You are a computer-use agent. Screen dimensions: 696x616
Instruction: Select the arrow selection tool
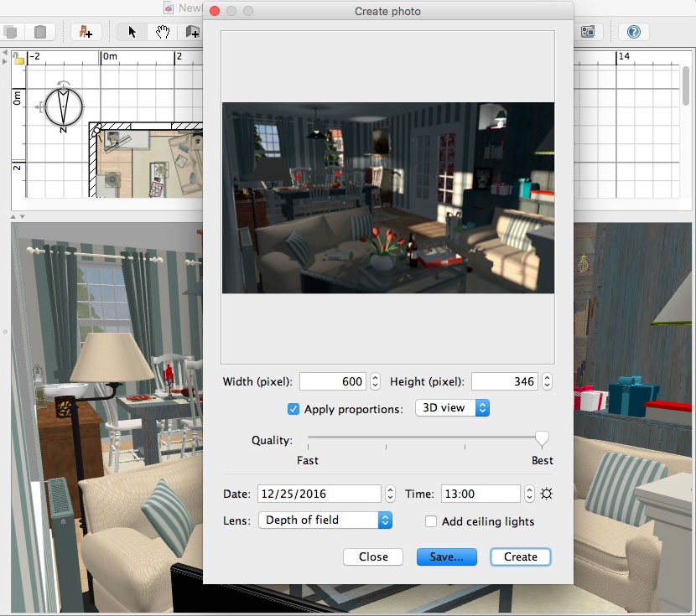132,32
